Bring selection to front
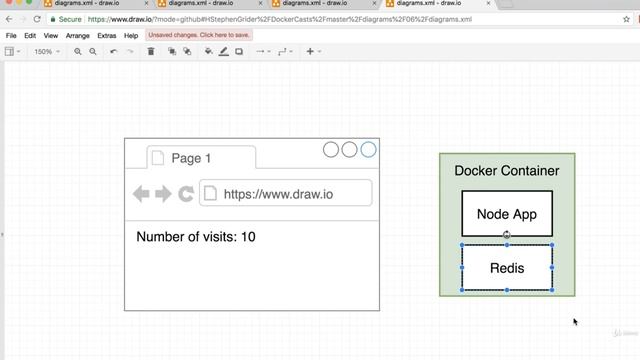The height and width of the screenshot is (360, 640). (x=172, y=51)
